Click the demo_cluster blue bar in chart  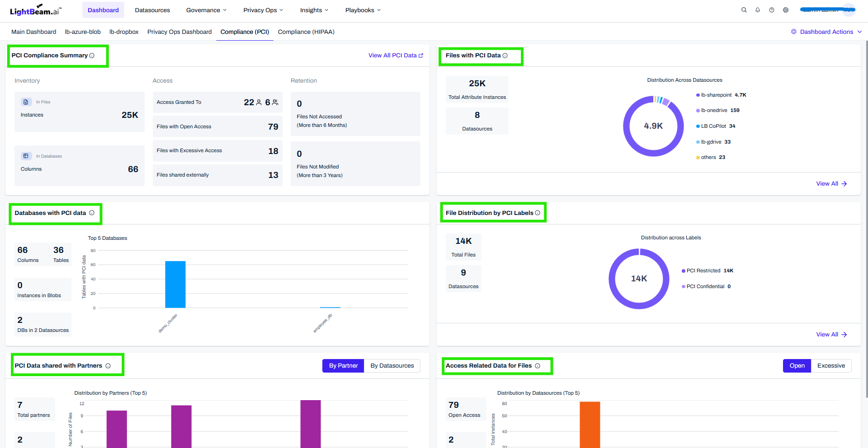tap(175, 285)
